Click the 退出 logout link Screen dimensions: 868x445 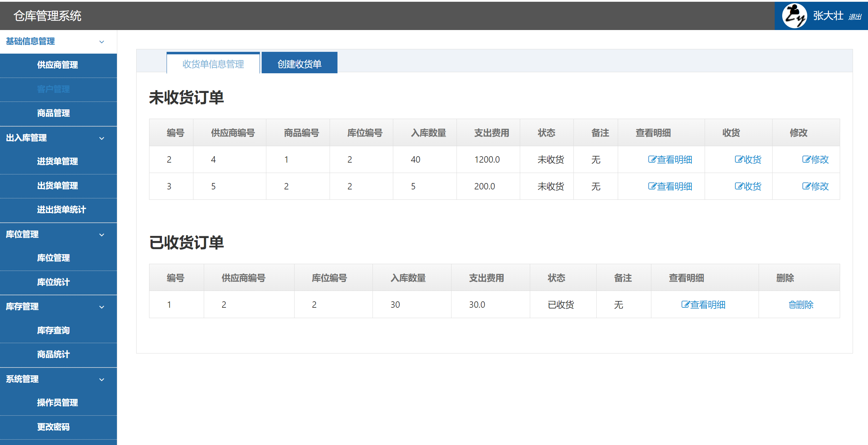click(x=855, y=17)
